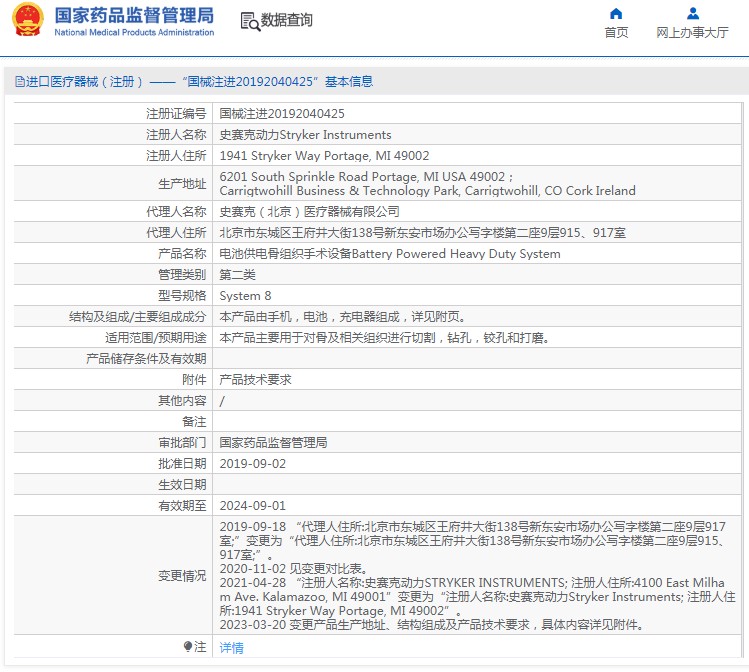Select agent address 北京市东城区王府井大街138号
Screen dimensions: 749x672
[x=422, y=233]
